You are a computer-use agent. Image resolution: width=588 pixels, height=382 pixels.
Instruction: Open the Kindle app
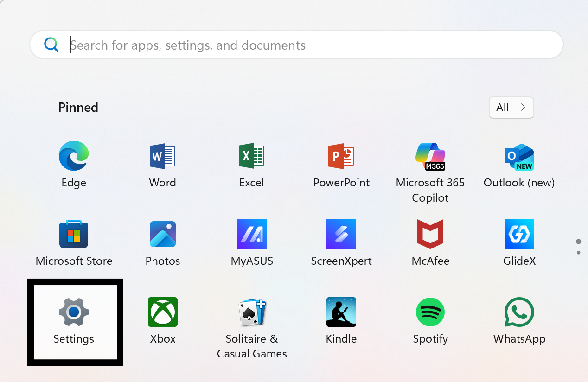point(341,321)
